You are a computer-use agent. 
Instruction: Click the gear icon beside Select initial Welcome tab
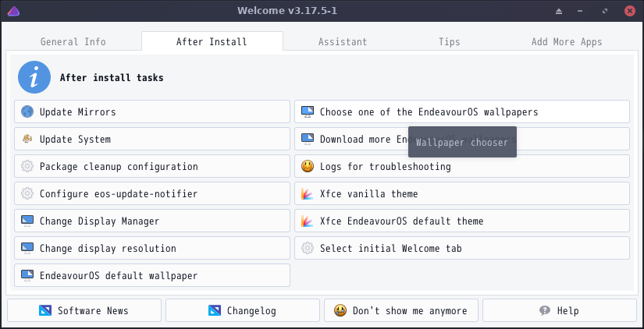click(308, 248)
